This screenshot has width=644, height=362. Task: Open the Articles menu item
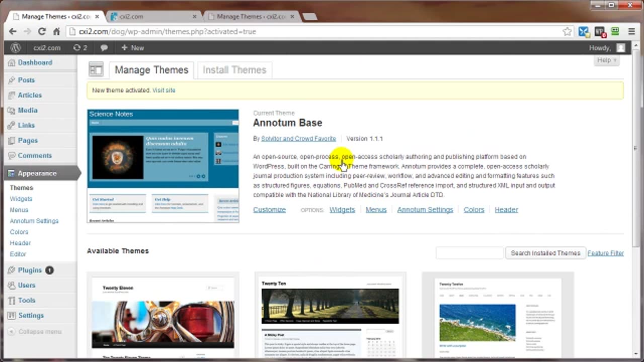pos(30,95)
